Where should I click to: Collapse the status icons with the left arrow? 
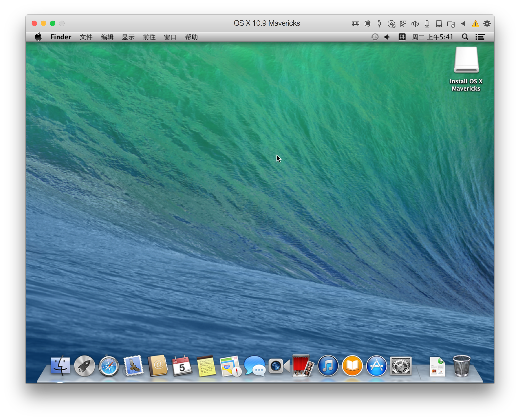point(463,24)
